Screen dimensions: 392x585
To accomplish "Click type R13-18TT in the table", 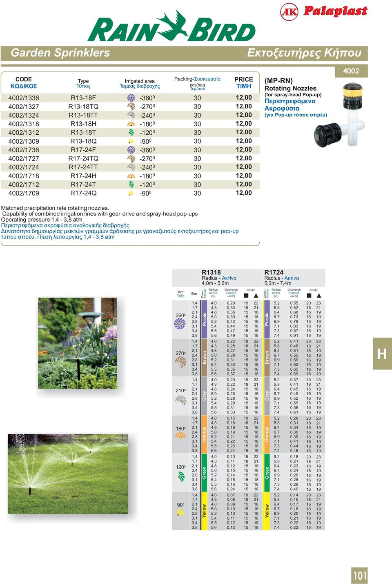I will click(83, 115).
